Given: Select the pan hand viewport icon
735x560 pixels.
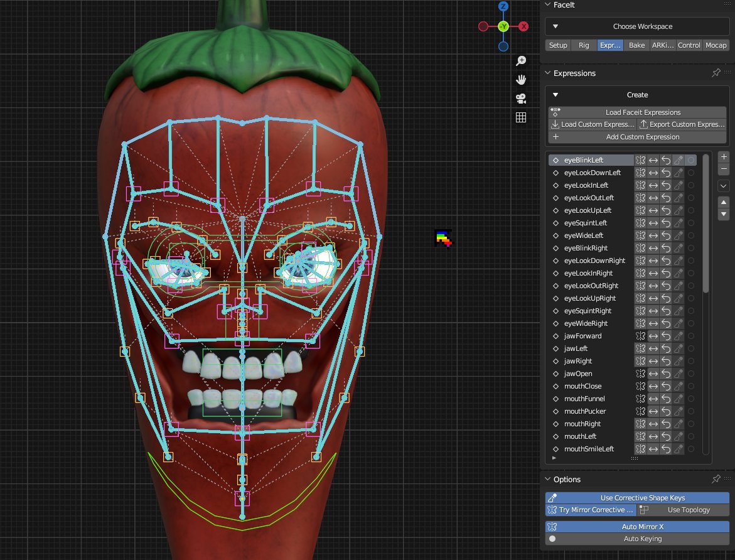Looking at the screenshot, I should pos(521,80).
